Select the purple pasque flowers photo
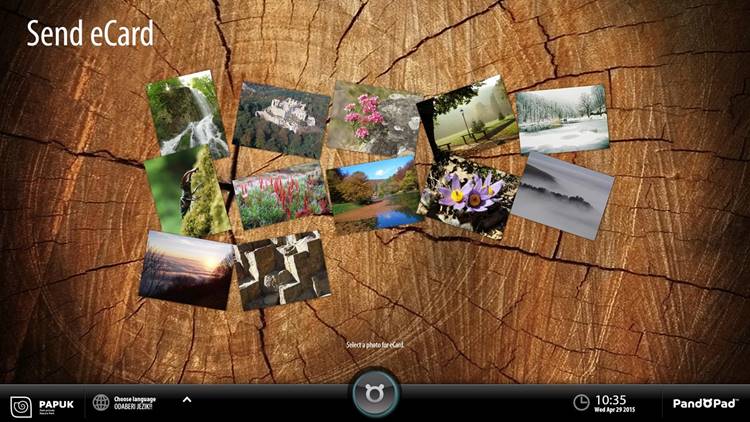 click(x=468, y=197)
